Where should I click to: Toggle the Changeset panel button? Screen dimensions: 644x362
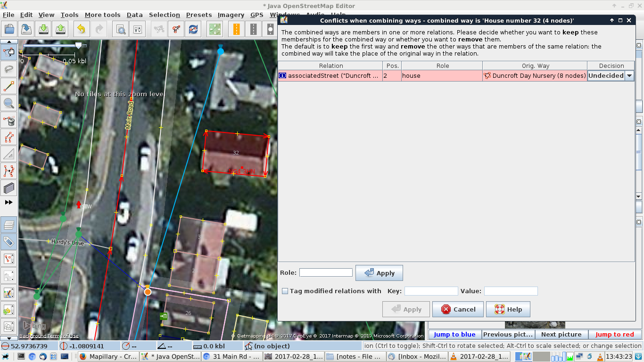pyautogui.click(x=9, y=310)
